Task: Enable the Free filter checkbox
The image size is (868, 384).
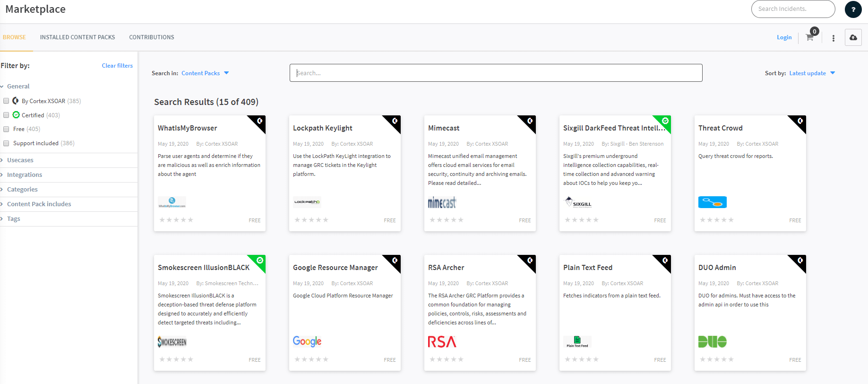Action: (x=6, y=129)
